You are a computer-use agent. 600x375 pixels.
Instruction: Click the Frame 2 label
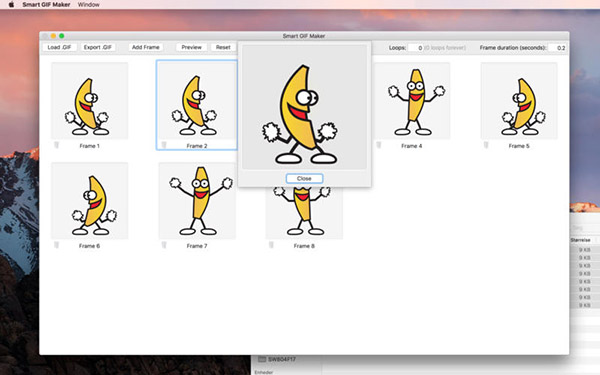(197, 146)
